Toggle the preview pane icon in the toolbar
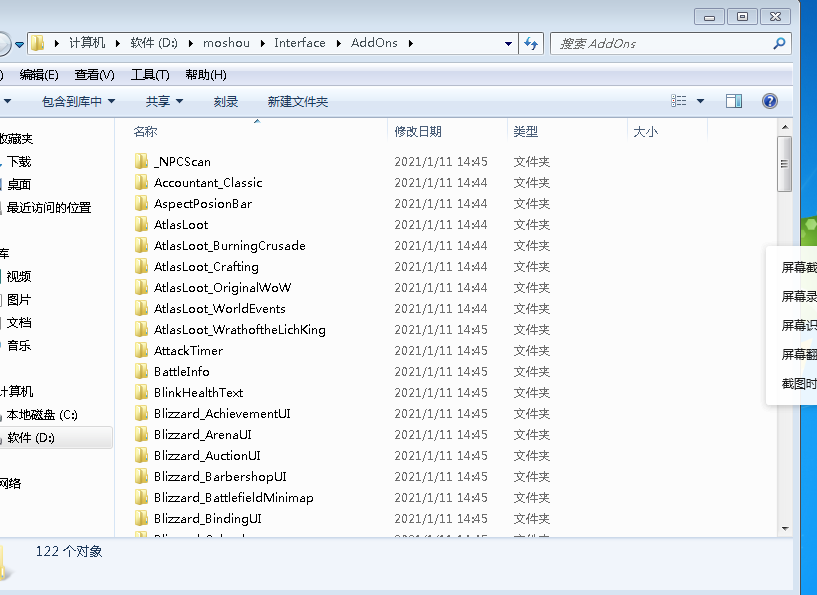This screenshot has width=817, height=595. pyautogui.click(x=734, y=101)
